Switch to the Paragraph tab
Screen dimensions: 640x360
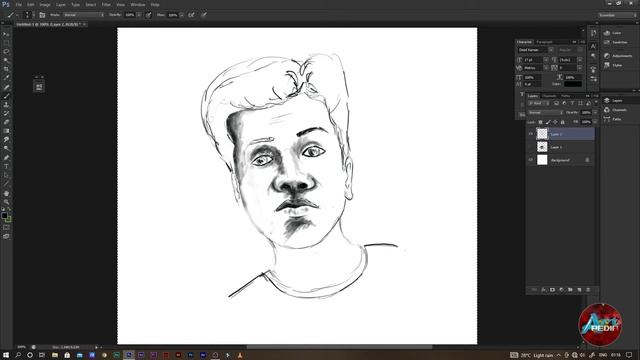pos(544,42)
